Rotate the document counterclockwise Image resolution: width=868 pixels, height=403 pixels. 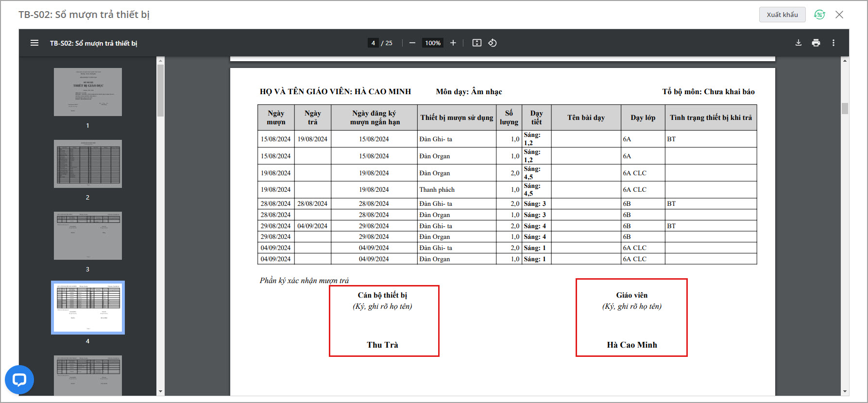click(493, 43)
